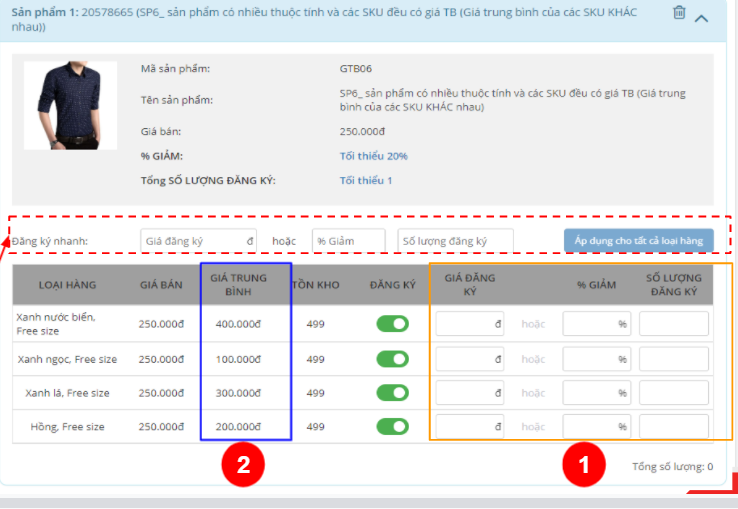Delete product with the trash icon
Screen dimensions: 738x509
point(679,13)
